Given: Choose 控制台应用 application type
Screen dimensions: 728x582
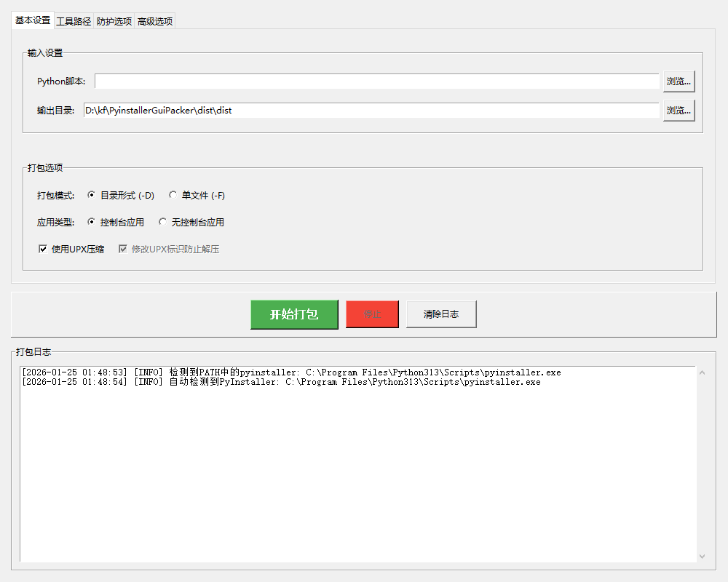Looking at the screenshot, I should pyautogui.click(x=92, y=222).
